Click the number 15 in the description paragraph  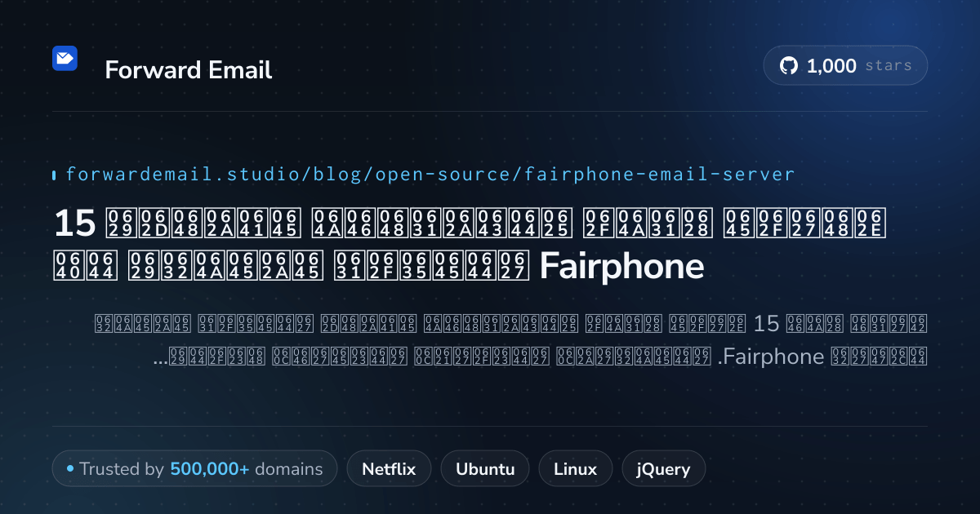(767, 324)
